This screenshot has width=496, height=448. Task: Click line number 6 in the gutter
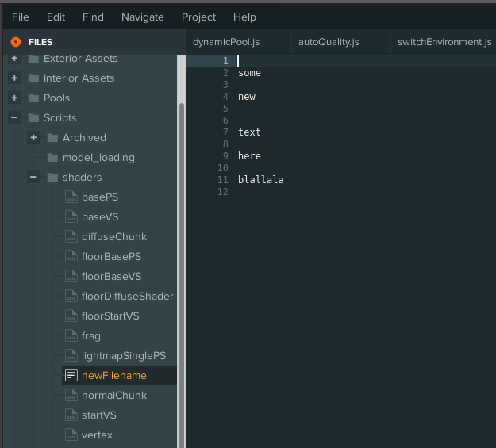pos(225,121)
